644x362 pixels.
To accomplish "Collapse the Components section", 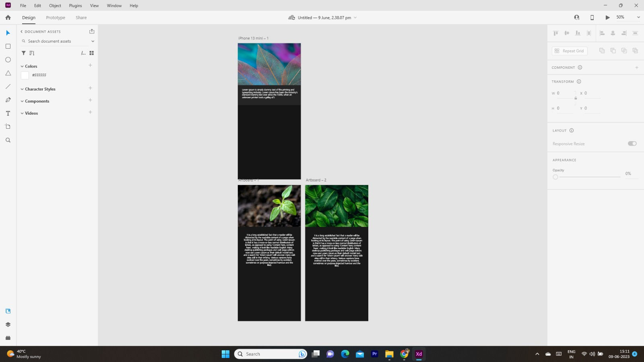I will click(x=22, y=101).
